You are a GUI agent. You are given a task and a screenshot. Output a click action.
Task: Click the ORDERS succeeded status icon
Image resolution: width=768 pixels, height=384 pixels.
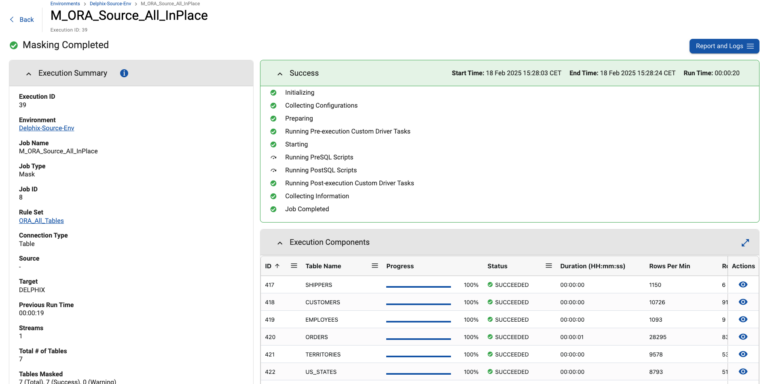pyautogui.click(x=490, y=337)
